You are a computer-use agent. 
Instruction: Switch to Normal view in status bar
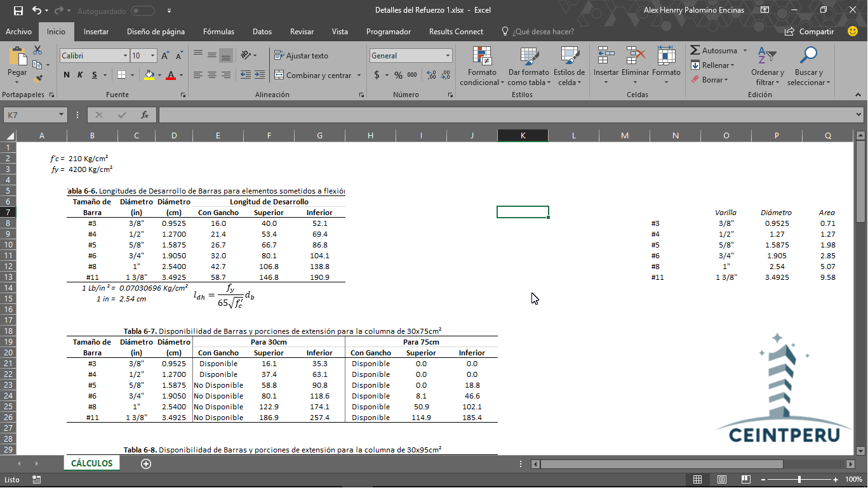click(x=698, y=480)
